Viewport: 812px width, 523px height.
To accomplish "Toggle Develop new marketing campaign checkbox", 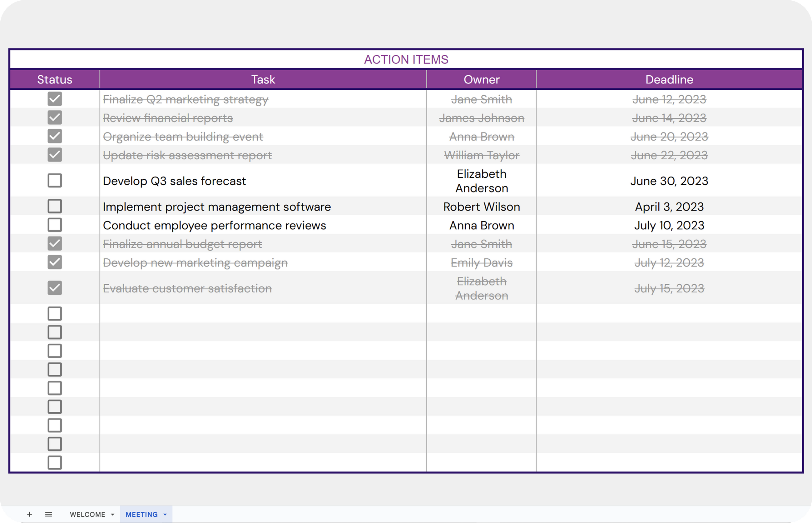I will (x=55, y=262).
